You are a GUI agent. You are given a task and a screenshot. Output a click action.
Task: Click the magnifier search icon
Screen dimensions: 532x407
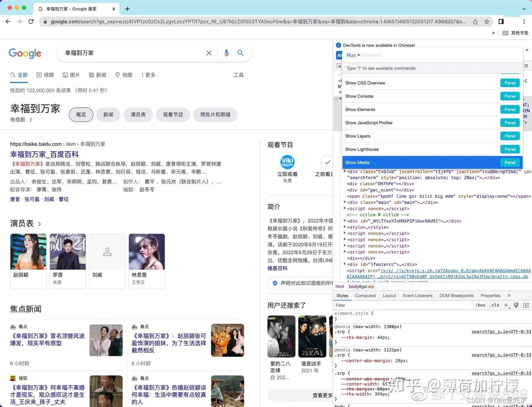[241, 53]
